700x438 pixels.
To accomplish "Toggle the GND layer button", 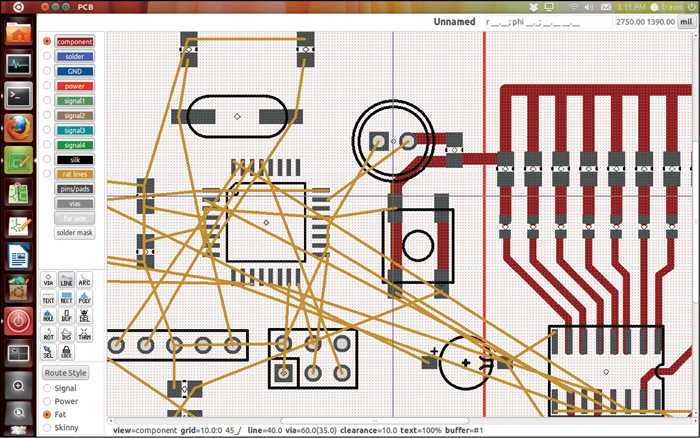I will coord(75,71).
